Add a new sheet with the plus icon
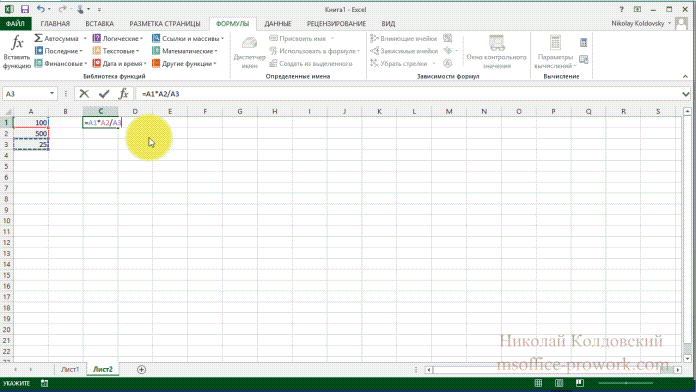This screenshot has height=392, width=696. [x=141, y=369]
